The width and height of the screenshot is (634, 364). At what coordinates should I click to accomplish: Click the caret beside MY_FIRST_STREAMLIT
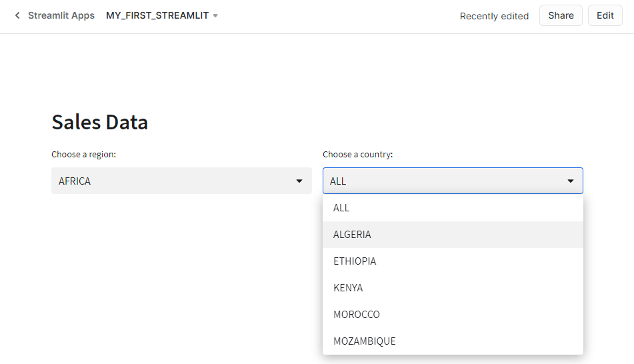[215, 15]
